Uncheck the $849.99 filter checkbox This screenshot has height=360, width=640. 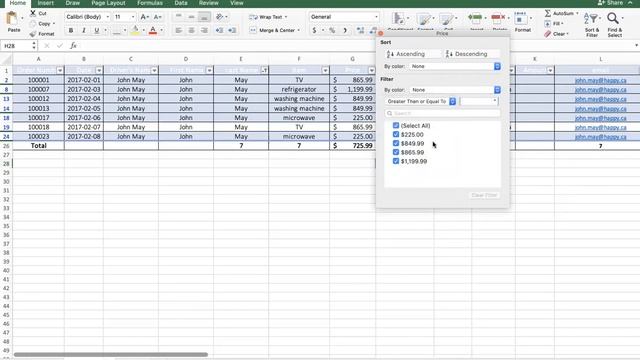pyautogui.click(x=396, y=143)
